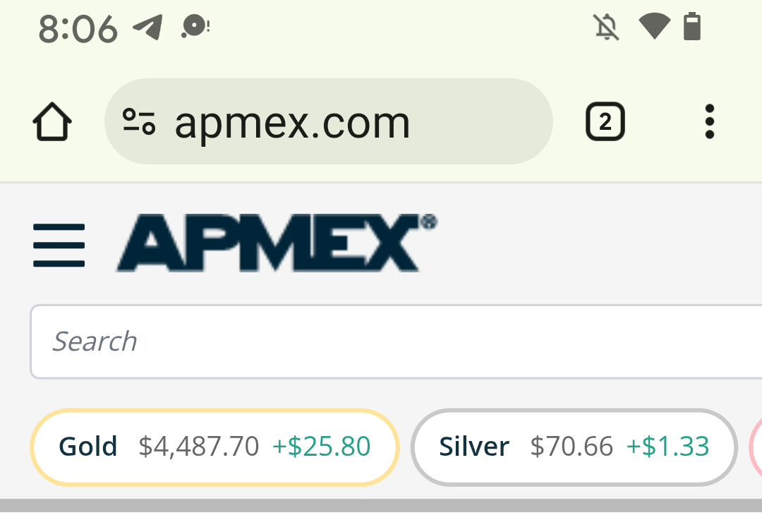The image size is (762, 532).
Task: Tap the Wi-Fi signal icon
Action: pyautogui.click(x=654, y=27)
